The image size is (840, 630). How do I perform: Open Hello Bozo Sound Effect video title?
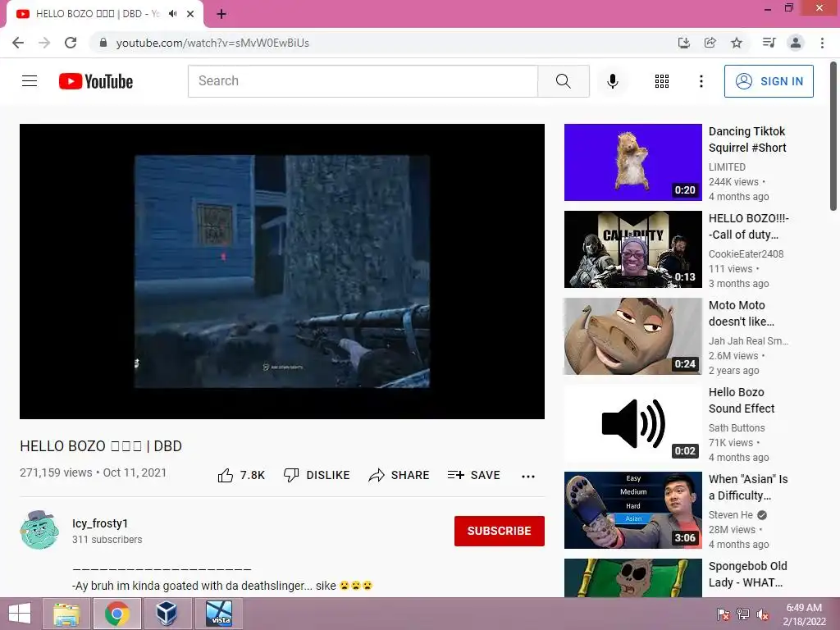pos(742,400)
